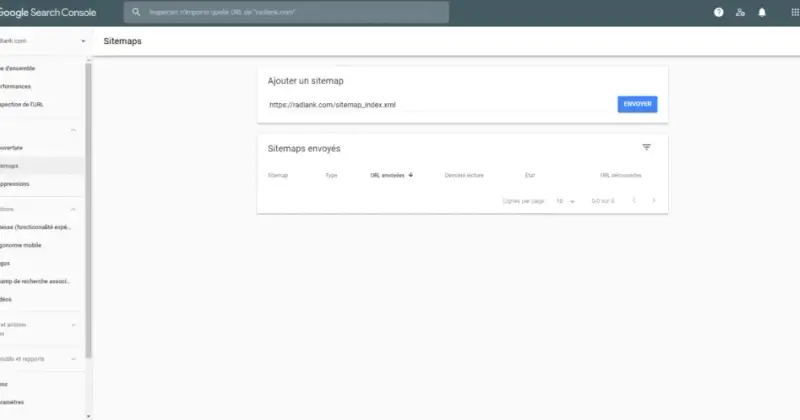The height and width of the screenshot is (420, 800).
Task: Click the Sitemap column header
Action: [278, 175]
